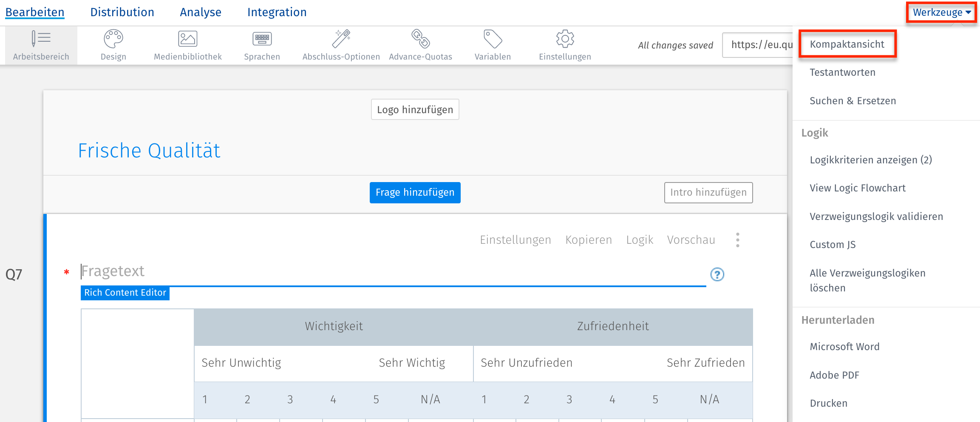
Task: Open question Q7 three-dot options menu
Action: [x=738, y=240]
